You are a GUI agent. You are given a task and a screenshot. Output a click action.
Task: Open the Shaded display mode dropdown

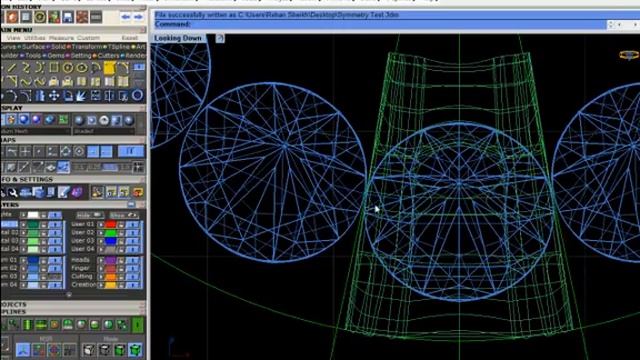point(104,131)
